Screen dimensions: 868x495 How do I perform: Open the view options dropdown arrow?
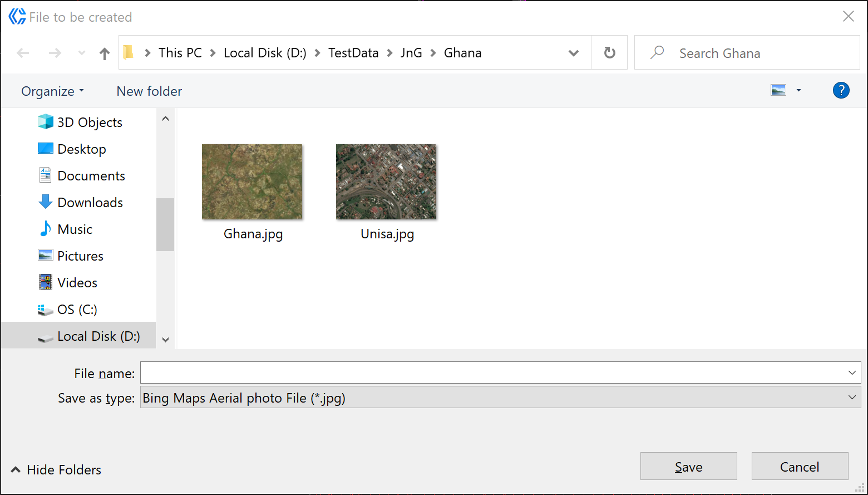[798, 90]
